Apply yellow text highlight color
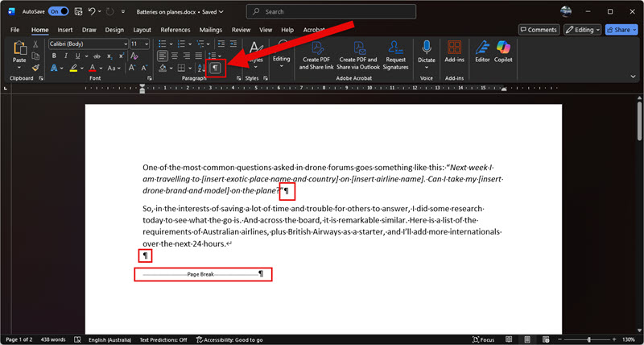 pyautogui.click(x=73, y=68)
